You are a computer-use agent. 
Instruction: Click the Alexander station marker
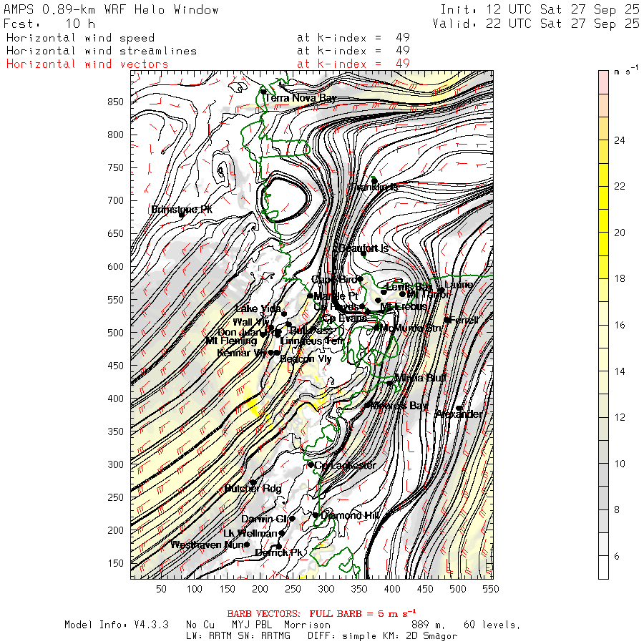[x=459, y=409]
